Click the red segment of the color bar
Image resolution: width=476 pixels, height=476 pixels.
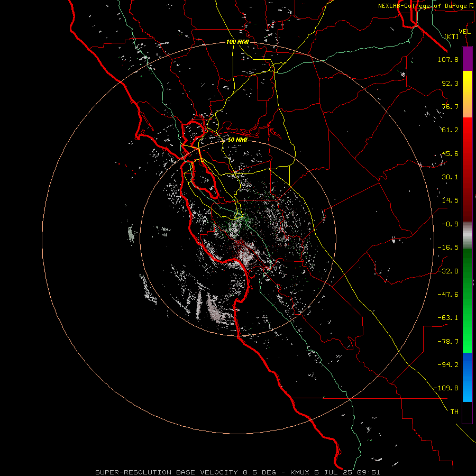click(467, 169)
